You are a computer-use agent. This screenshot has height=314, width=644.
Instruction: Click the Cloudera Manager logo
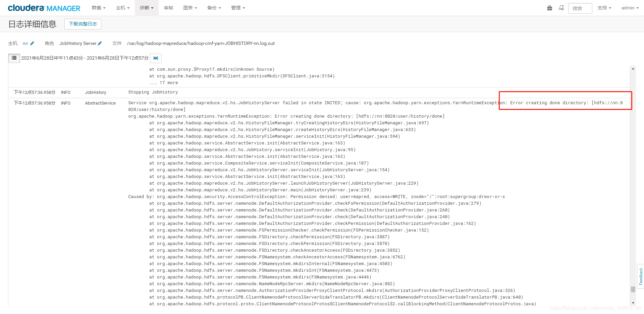point(44,8)
